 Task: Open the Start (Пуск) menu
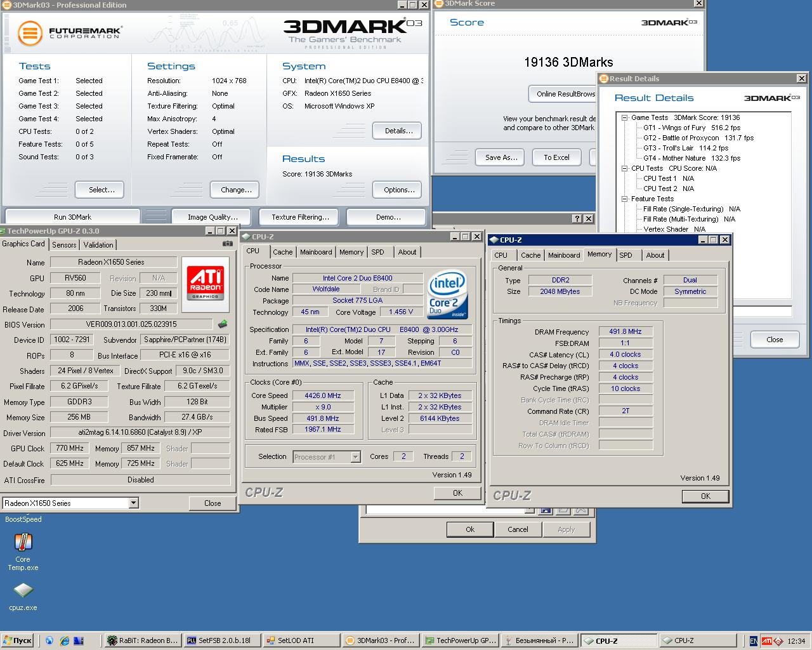[x=17, y=640]
